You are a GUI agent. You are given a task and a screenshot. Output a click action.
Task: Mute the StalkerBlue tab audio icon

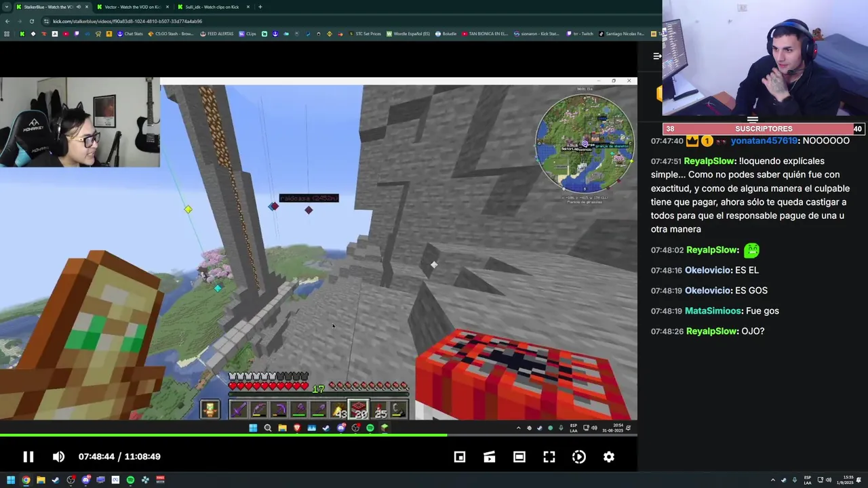coord(79,7)
